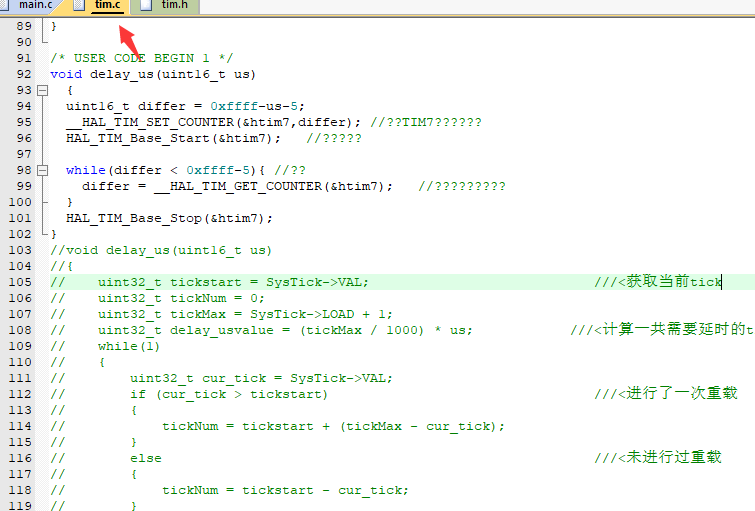Select the tim.c tab
This screenshot has width=755, height=511.
(107, 5)
